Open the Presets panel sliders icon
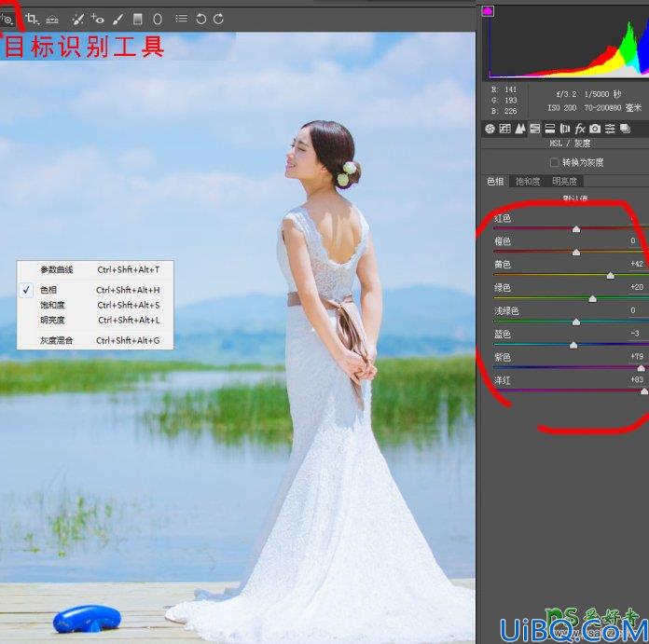This screenshot has width=649, height=644. tap(610, 129)
